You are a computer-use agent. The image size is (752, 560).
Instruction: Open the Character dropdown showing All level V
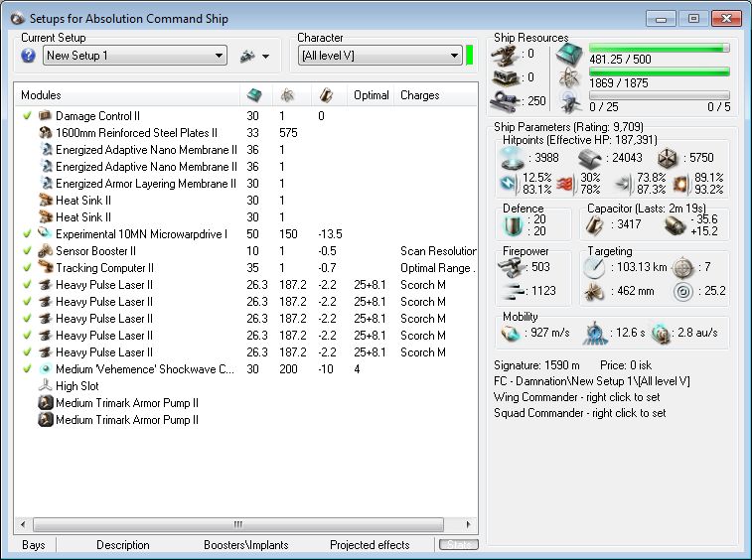pyautogui.click(x=378, y=56)
